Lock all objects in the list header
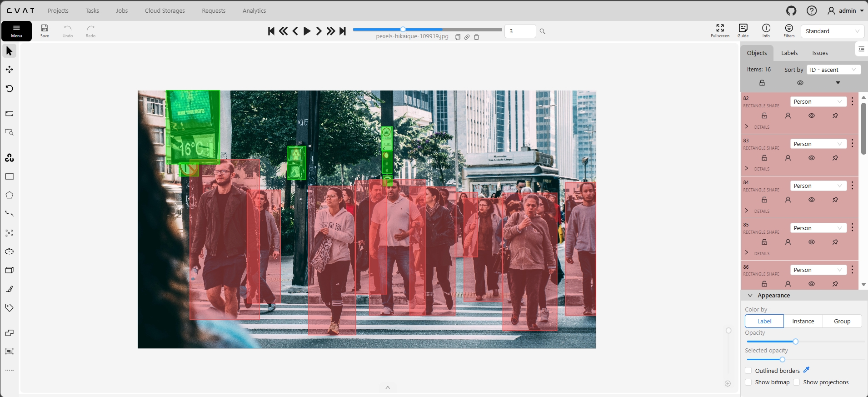868x397 pixels. point(762,83)
